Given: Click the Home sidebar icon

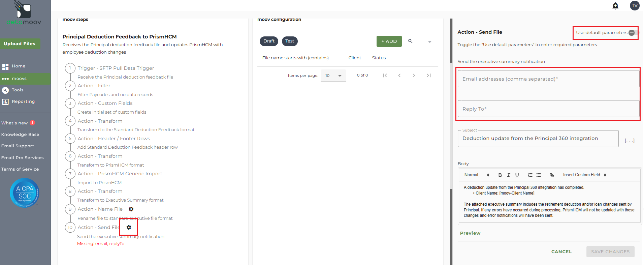Looking at the screenshot, I should [5, 66].
